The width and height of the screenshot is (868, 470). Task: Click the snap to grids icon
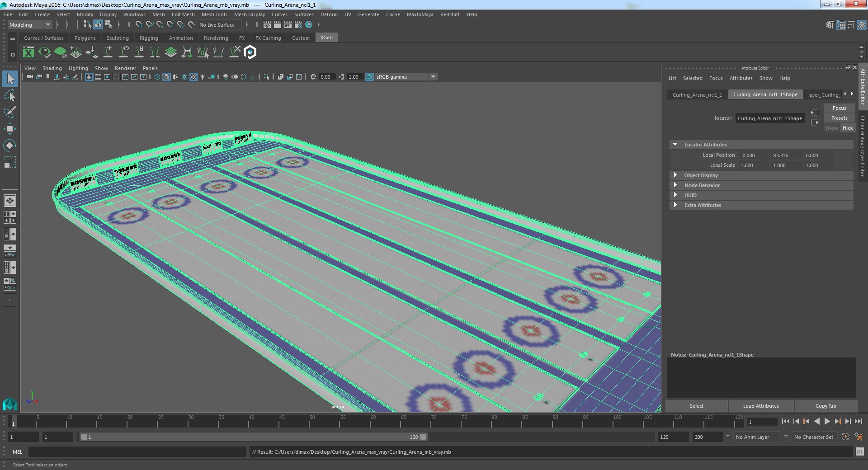[x=139, y=25]
